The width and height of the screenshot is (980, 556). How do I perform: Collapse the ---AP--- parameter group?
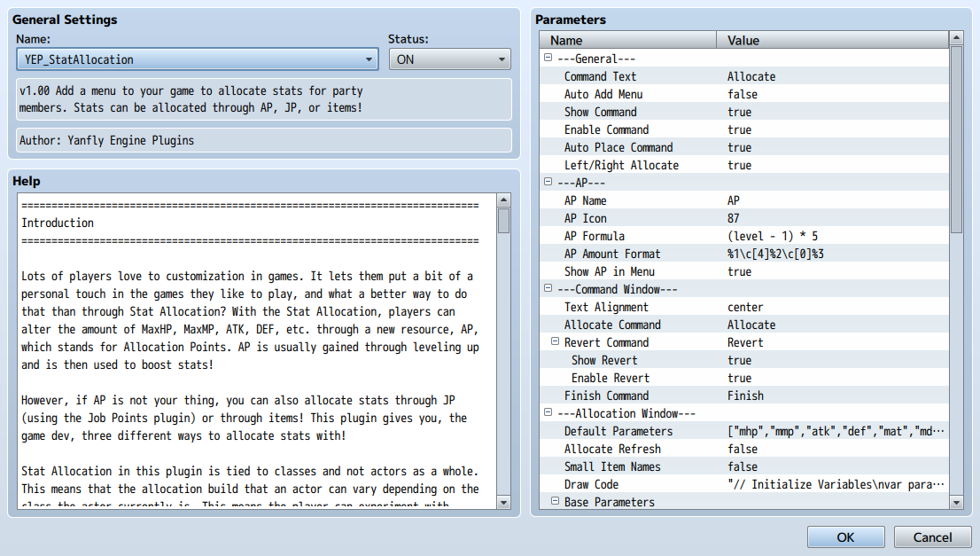[548, 182]
